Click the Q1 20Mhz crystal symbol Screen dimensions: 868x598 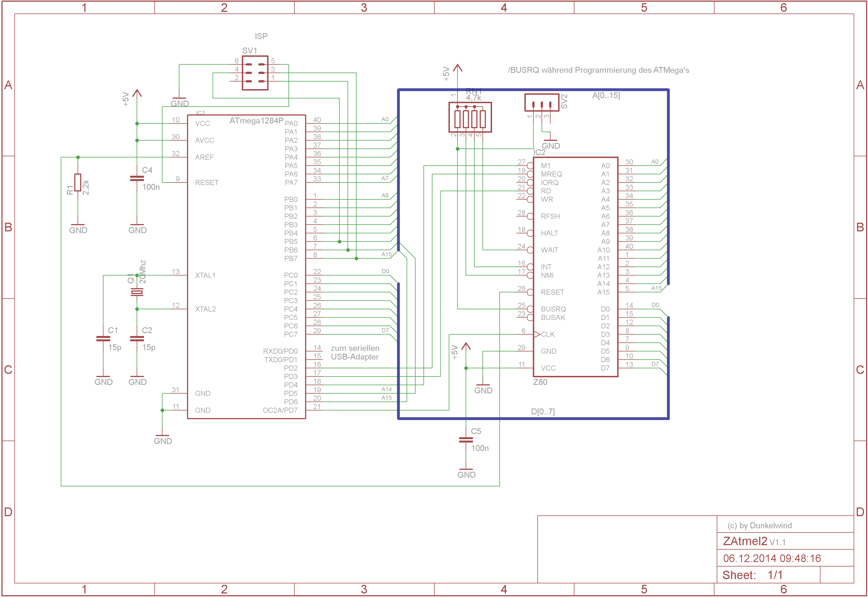click(137, 292)
